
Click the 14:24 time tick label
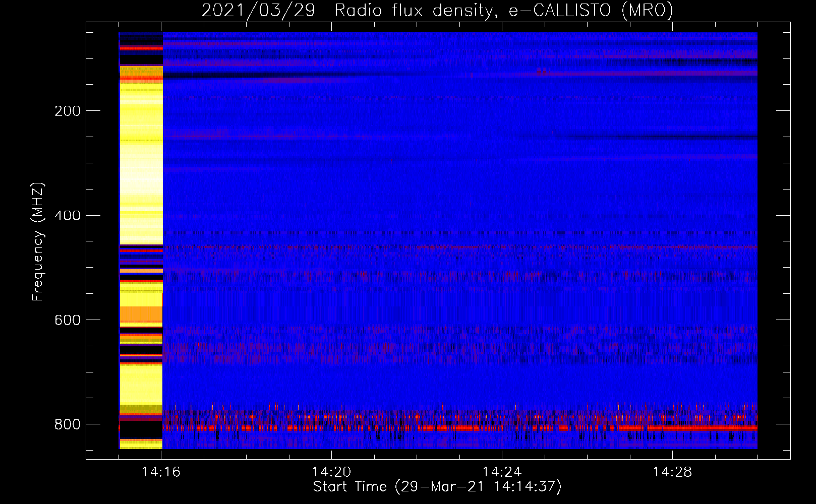coord(502,472)
